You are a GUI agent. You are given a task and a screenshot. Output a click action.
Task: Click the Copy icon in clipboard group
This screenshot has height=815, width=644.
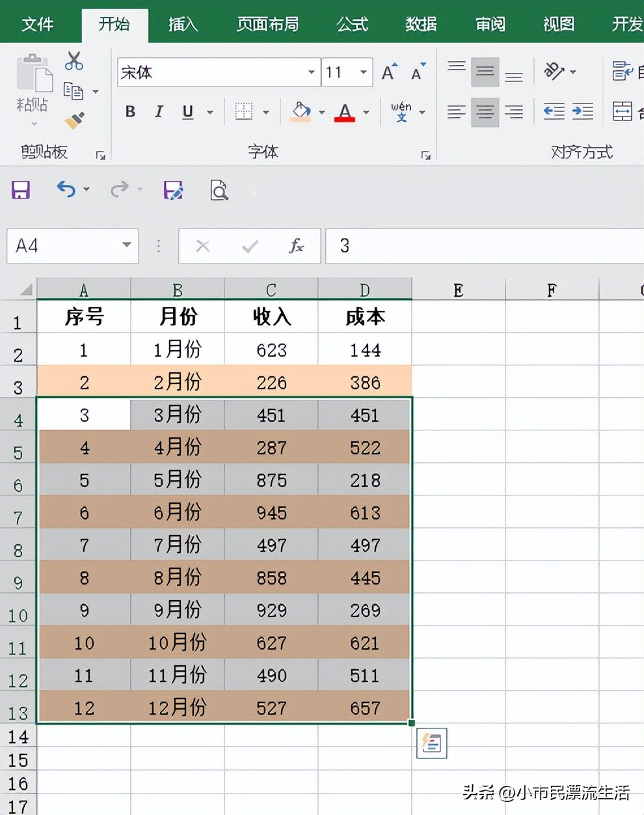[73, 91]
